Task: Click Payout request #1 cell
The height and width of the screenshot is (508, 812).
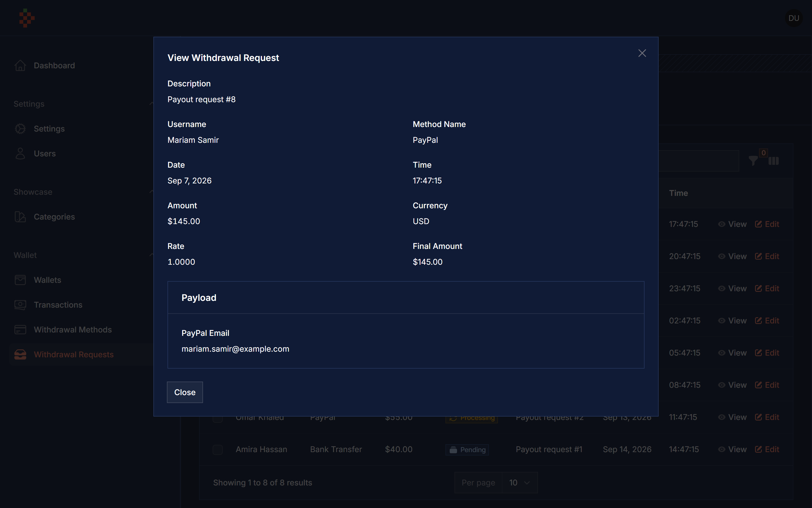Action: point(549,449)
